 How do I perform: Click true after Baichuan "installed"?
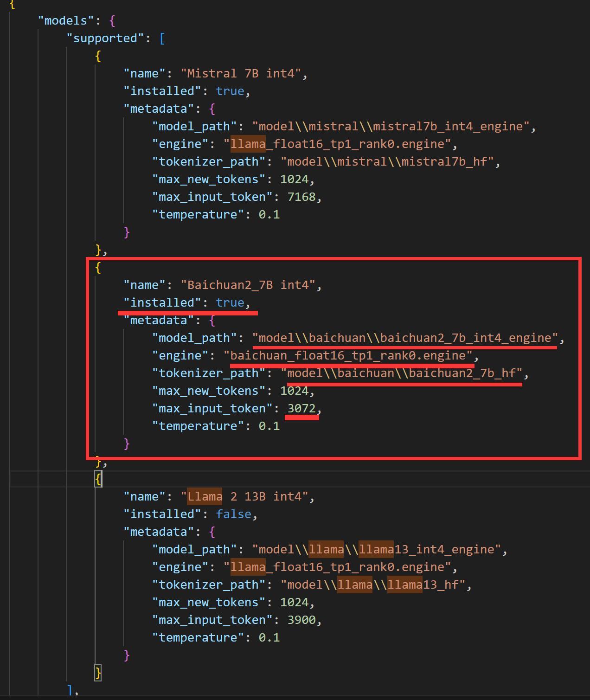230,302
